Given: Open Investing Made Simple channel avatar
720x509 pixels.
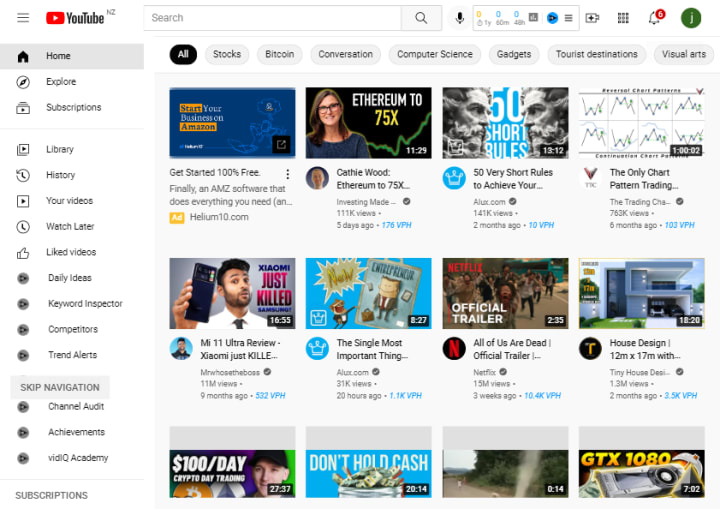Looking at the screenshot, I should 317,178.
